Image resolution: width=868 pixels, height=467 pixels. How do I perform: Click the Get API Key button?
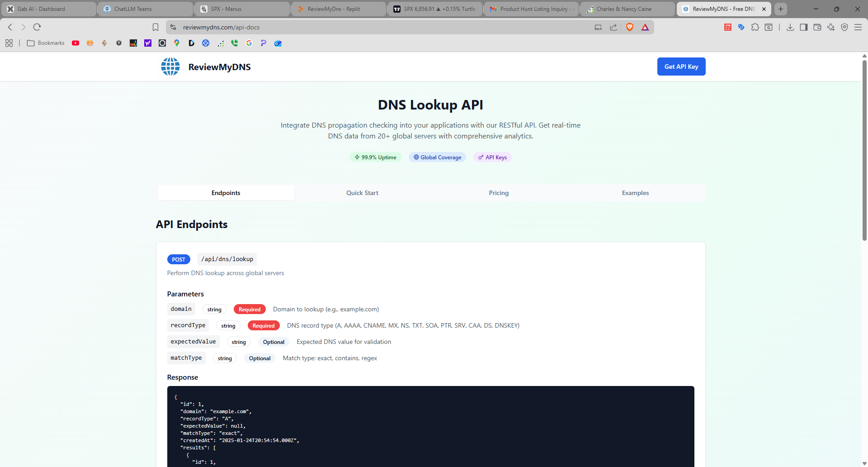681,66
